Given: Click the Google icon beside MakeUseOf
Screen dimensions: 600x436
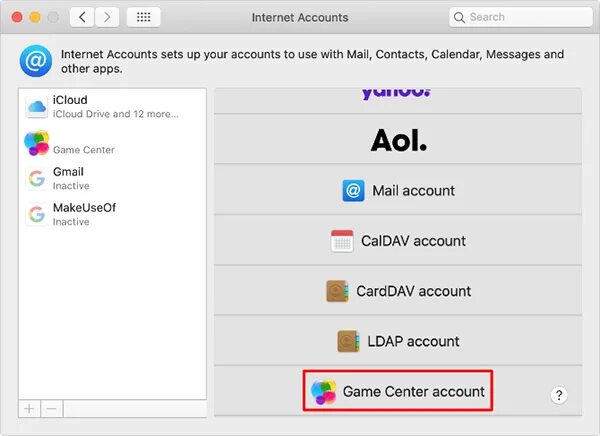Looking at the screenshot, I should pos(37,214).
